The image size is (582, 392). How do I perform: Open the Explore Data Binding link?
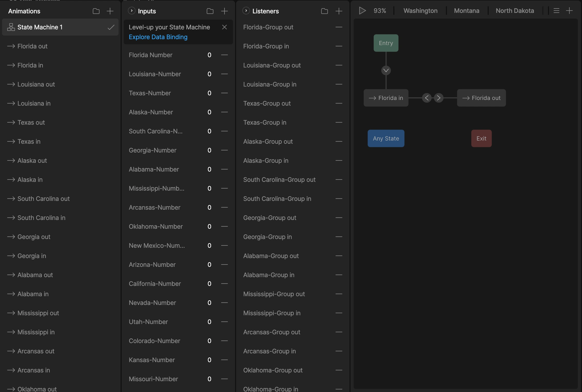coord(158,37)
